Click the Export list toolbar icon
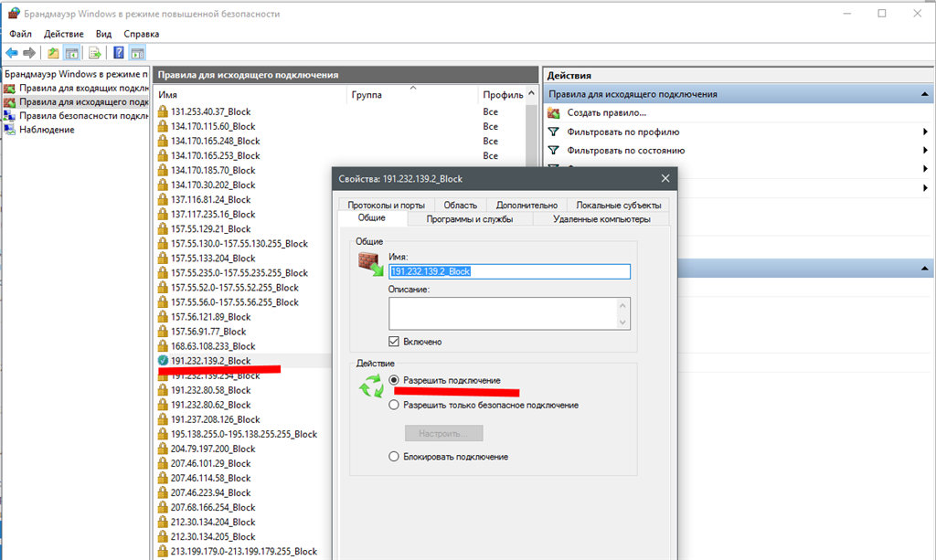The width and height of the screenshot is (936, 560). point(94,53)
